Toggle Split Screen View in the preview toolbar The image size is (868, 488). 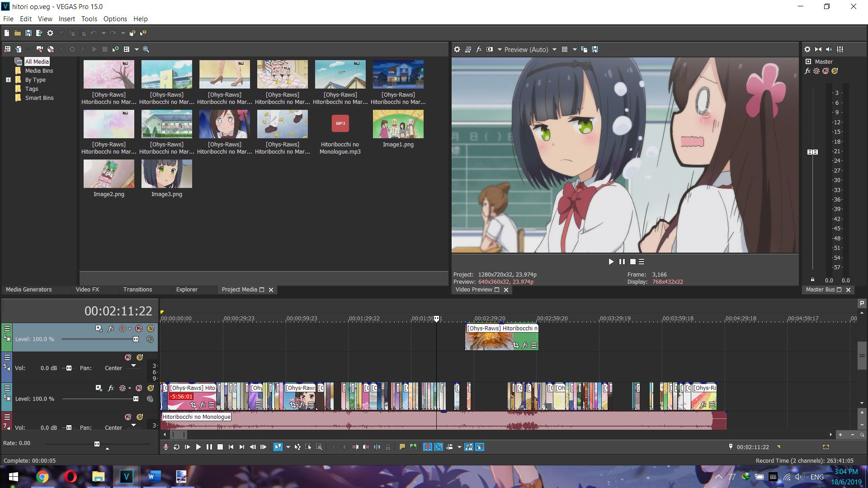(490, 49)
